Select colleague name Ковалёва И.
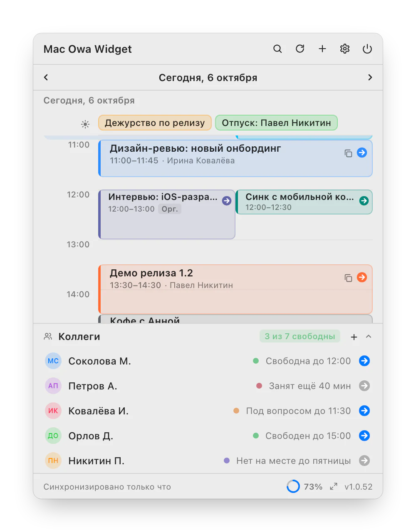This screenshot has height=532, width=416. pos(99,411)
